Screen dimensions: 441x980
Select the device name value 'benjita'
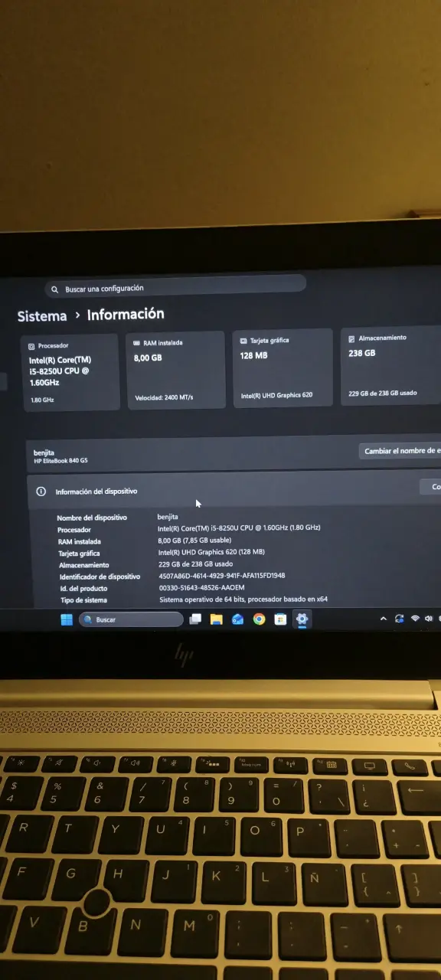(x=168, y=517)
